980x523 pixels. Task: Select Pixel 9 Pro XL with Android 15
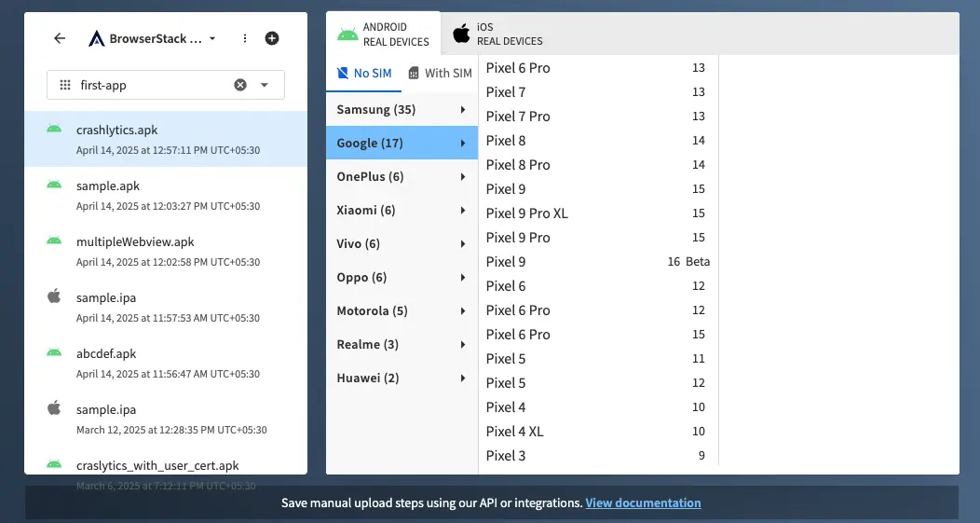click(594, 213)
